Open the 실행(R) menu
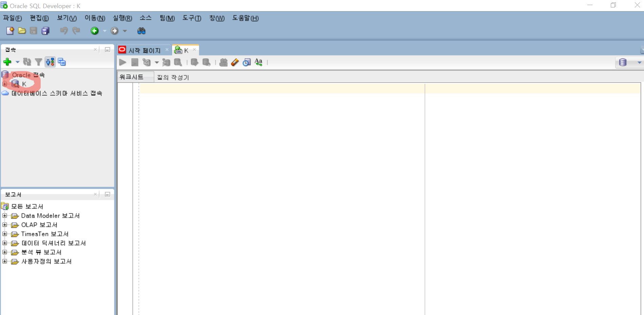The width and height of the screenshot is (644, 315). point(122,18)
